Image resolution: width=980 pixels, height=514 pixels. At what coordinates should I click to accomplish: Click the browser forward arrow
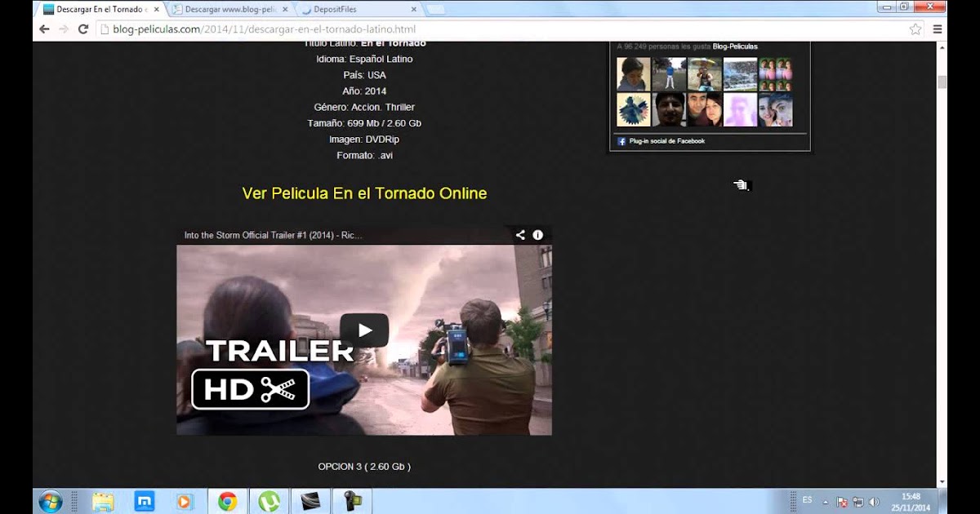click(x=63, y=29)
